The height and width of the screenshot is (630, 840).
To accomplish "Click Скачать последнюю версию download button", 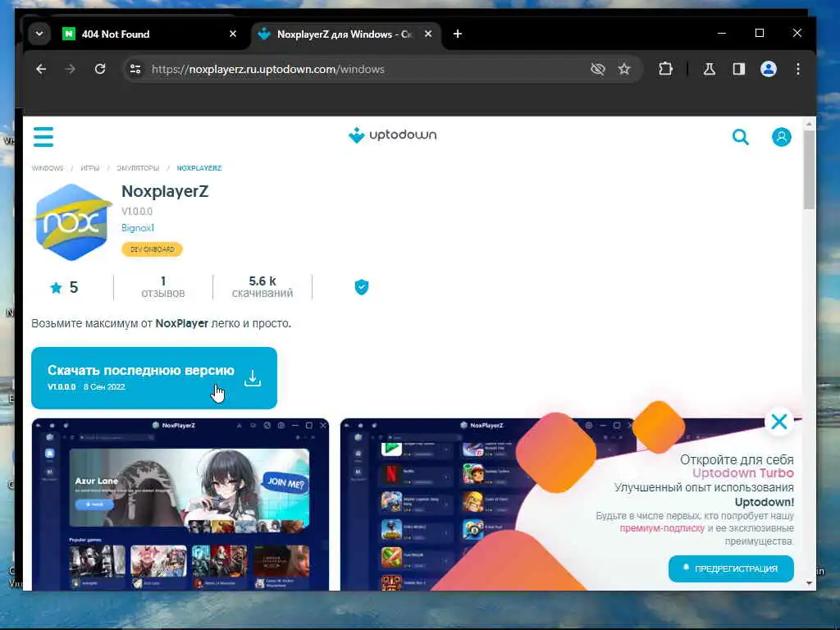I will 154,377.
